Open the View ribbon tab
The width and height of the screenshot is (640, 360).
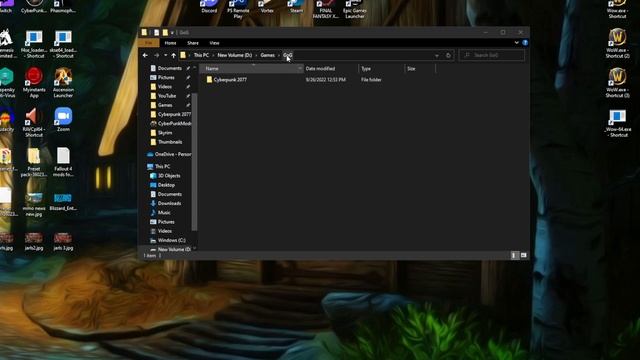[214, 43]
